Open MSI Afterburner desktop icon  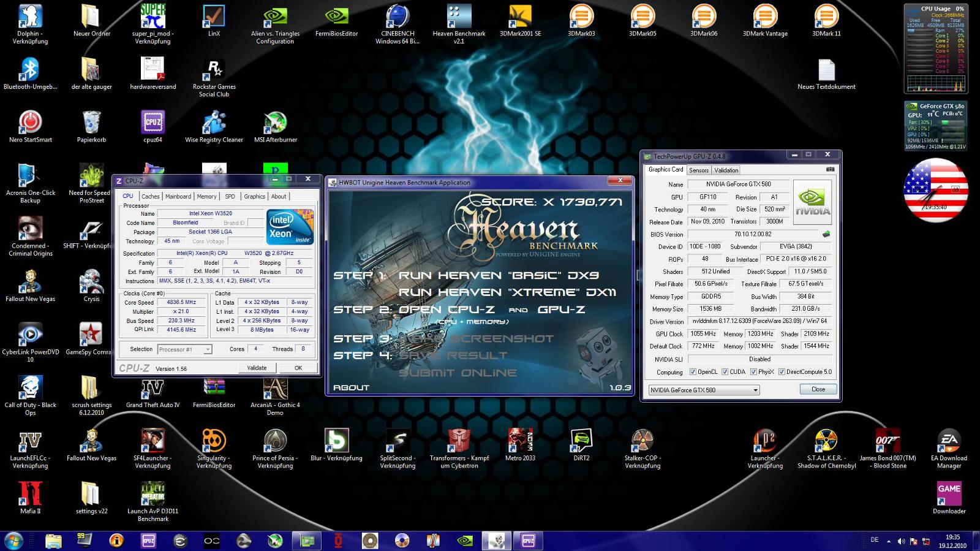click(x=275, y=127)
